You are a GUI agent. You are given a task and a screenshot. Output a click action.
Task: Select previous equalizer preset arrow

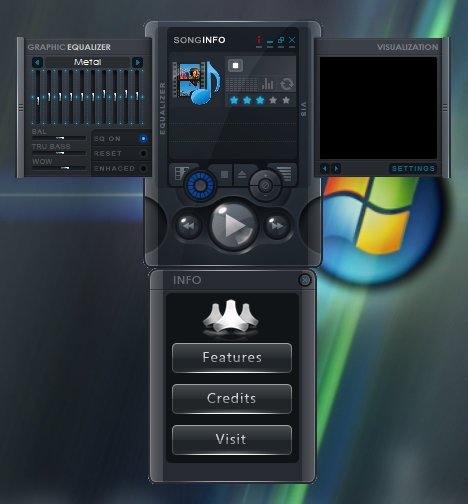37,62
